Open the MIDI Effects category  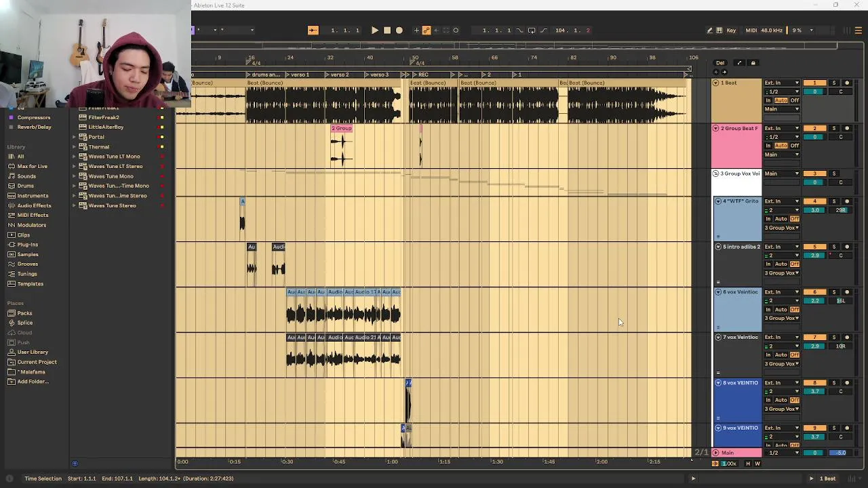[x=33, y=215]
